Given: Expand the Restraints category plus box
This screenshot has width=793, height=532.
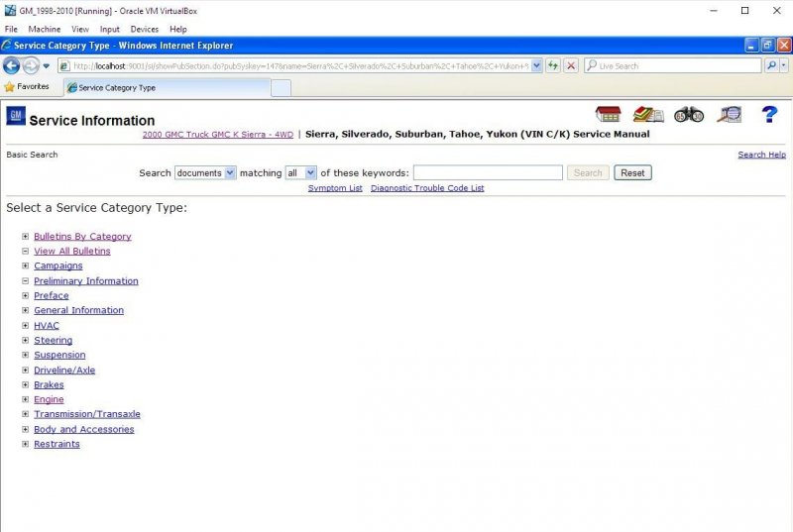Looking at the screenshot, I should pyautogui.click(x=26, y=445).
